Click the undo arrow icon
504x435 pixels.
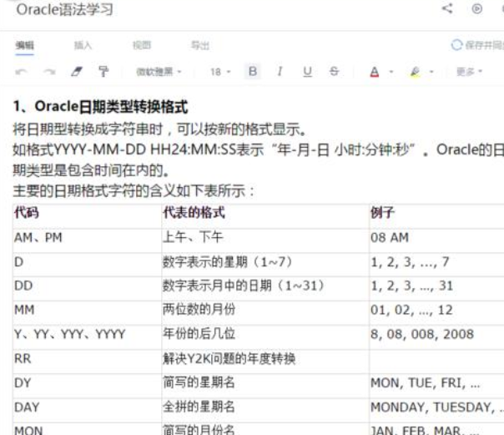(x=21, y=72)
